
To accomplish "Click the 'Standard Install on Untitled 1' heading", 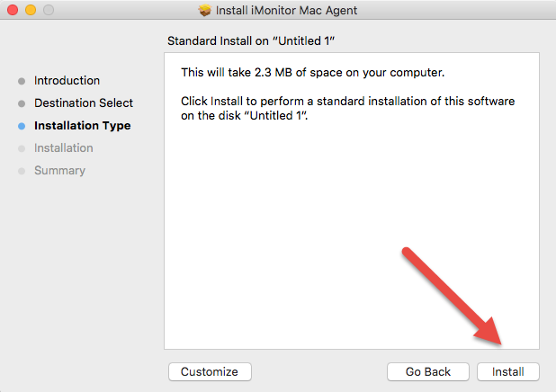I will tap(251, 40).
